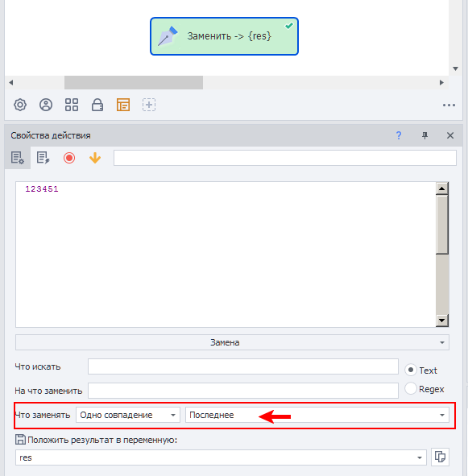Click the Что искать input field
468x476 pixels.
[243, 366]
